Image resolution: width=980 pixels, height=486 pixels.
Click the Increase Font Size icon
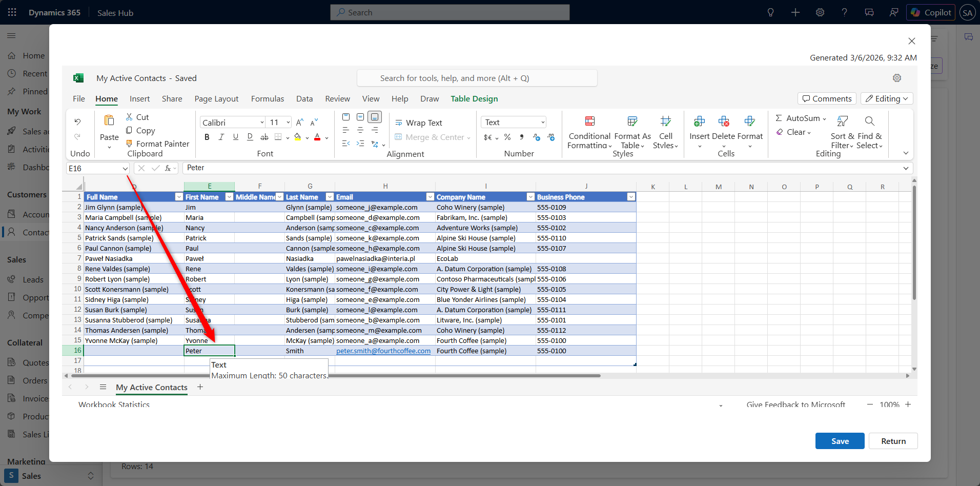tap(300, 123)
